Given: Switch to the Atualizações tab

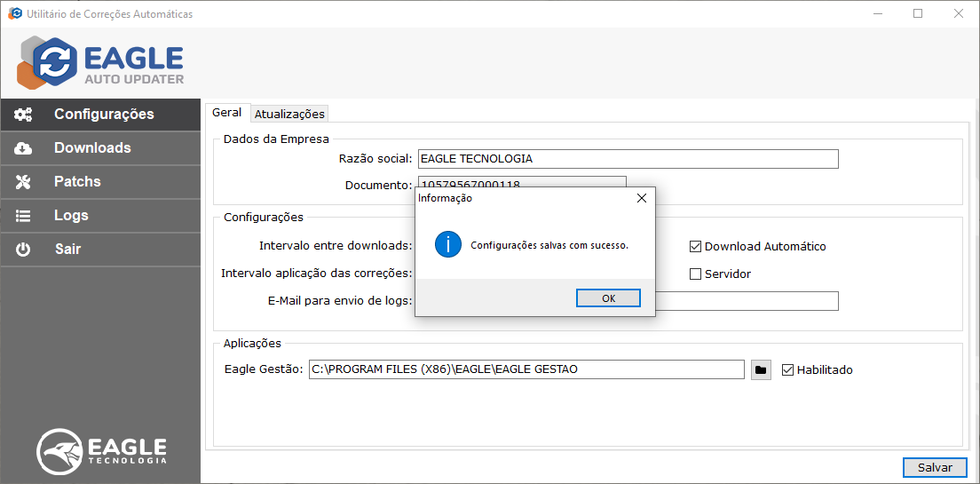Looking at the screenshot, I should pyautogui.click(x=289, y=114).
